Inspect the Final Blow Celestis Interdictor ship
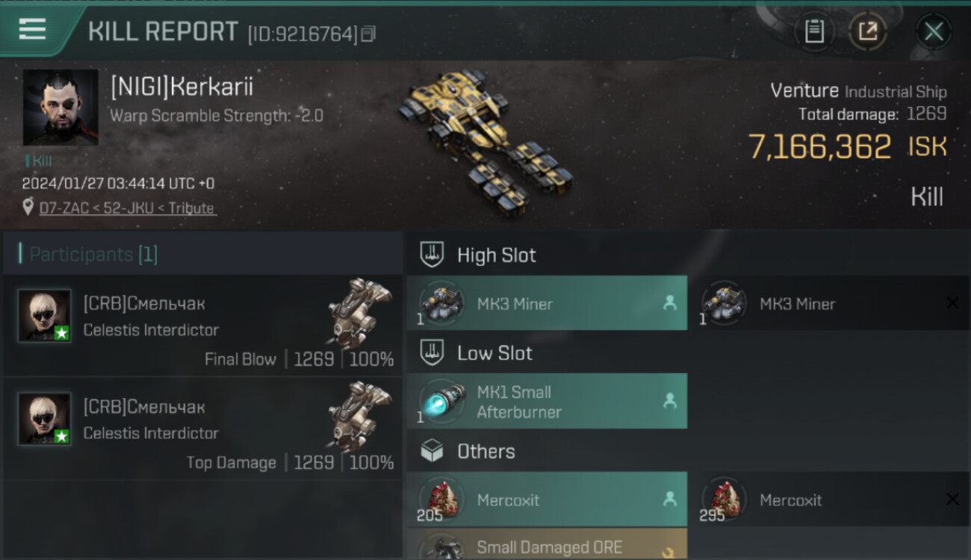971x560 pixels. [x=361, y=310]
